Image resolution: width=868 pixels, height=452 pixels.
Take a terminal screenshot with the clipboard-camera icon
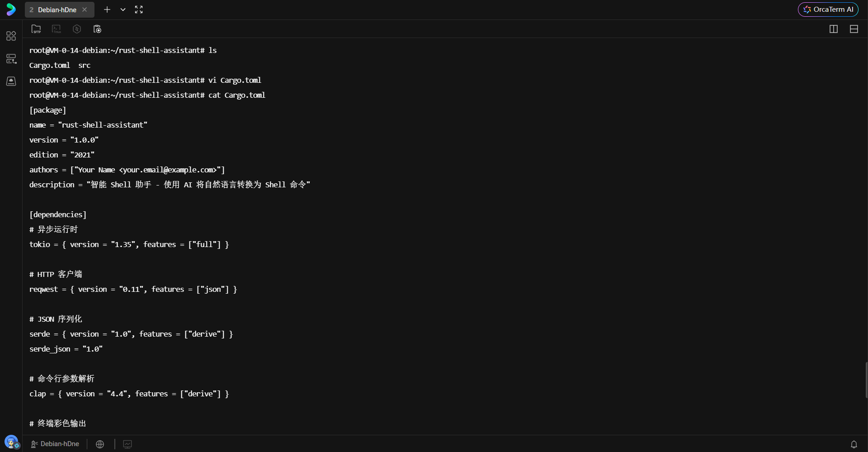coord(97,29)
